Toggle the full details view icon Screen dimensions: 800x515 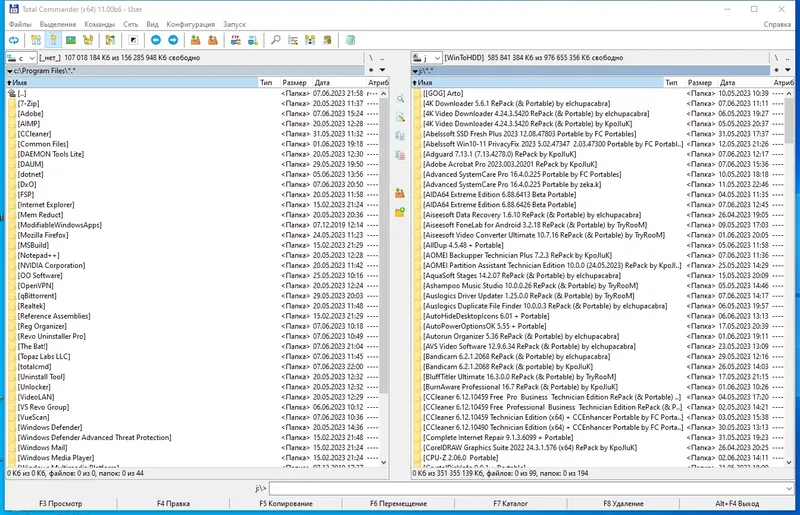[x=54, y=40]
